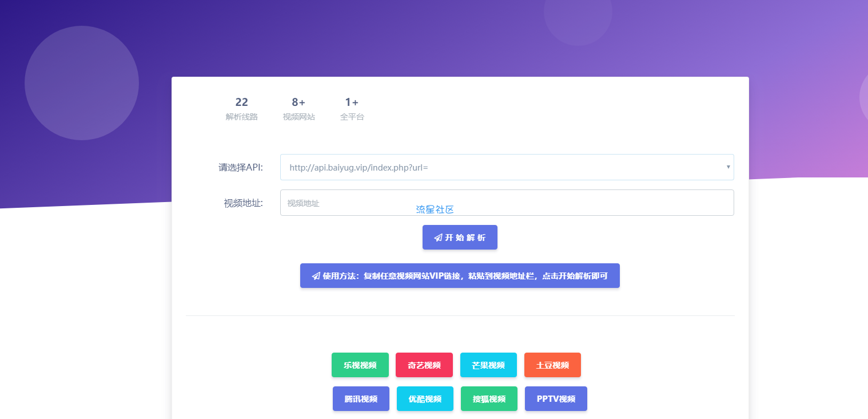Click the 22 解析线路 statistic
Viewport: 868px width, 419px height.
(x=242, y=109)
